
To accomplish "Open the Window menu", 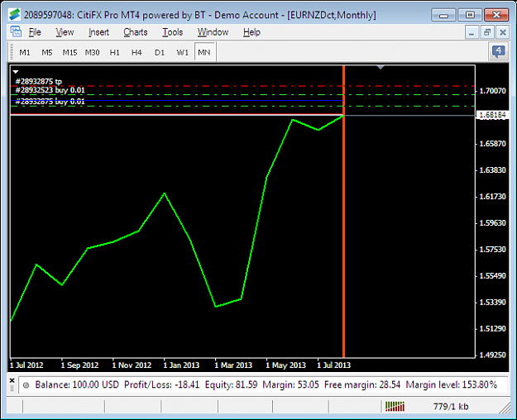I will (213, 32).
